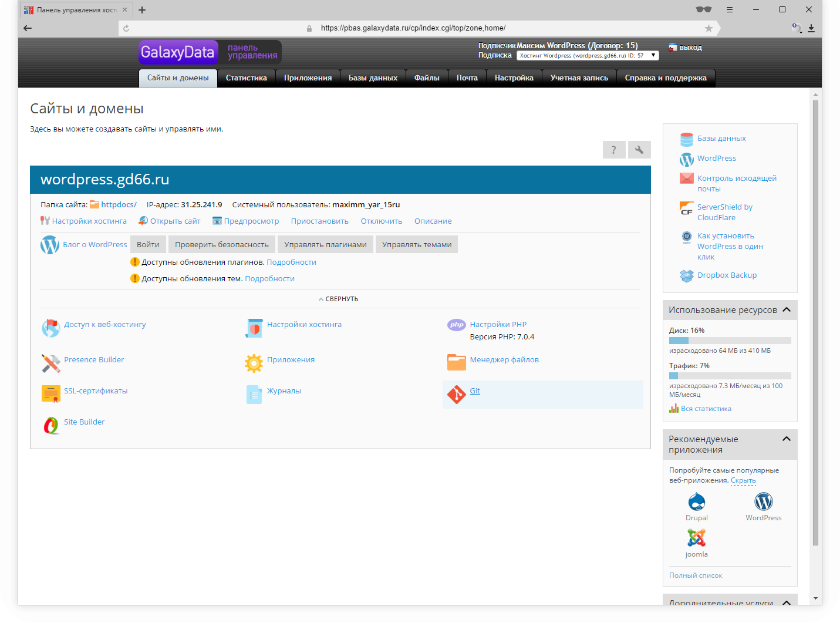Click the question mark help button
The width and height of the screenshot is (840, 623).
point(614,150)
